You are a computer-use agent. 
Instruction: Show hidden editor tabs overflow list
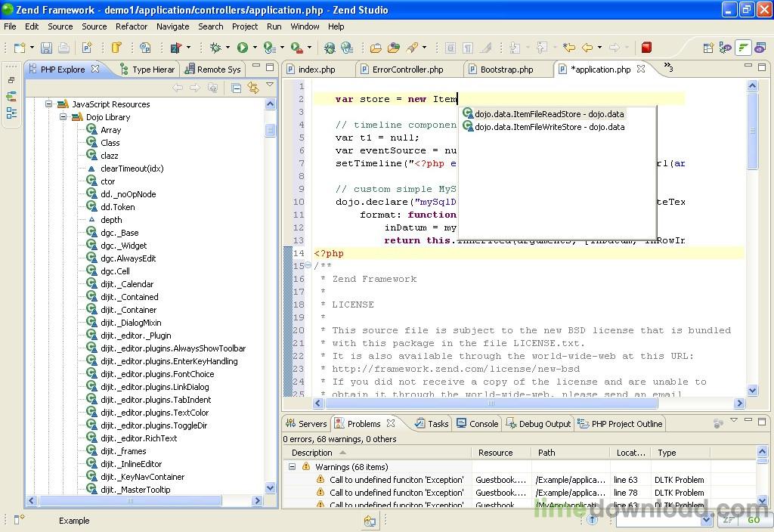coord(668,68)
